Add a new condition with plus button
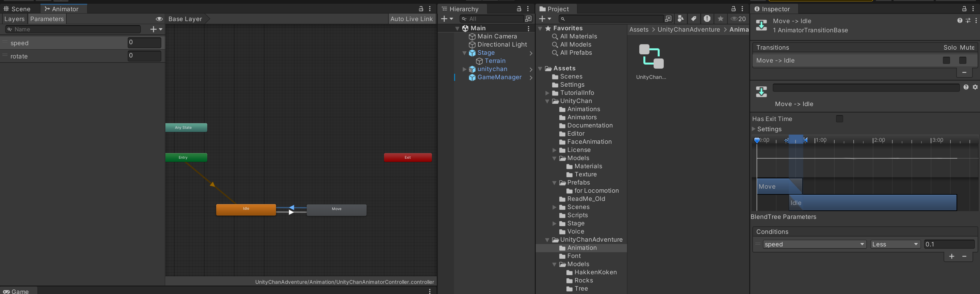980x294 pixels. tap(951, 256)
